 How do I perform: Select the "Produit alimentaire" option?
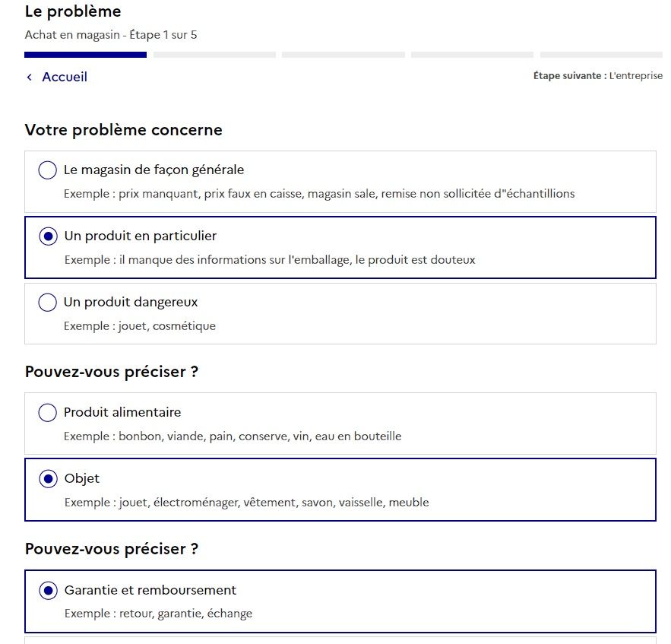[x=47, y=413]
